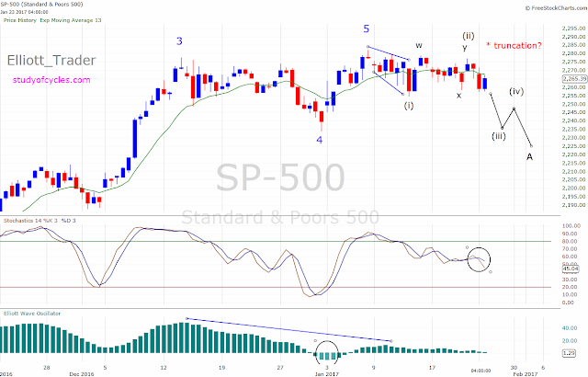This screenshot has height=377, width=588.
Task: Select the 'y' wave label
Action: [465, 48]
